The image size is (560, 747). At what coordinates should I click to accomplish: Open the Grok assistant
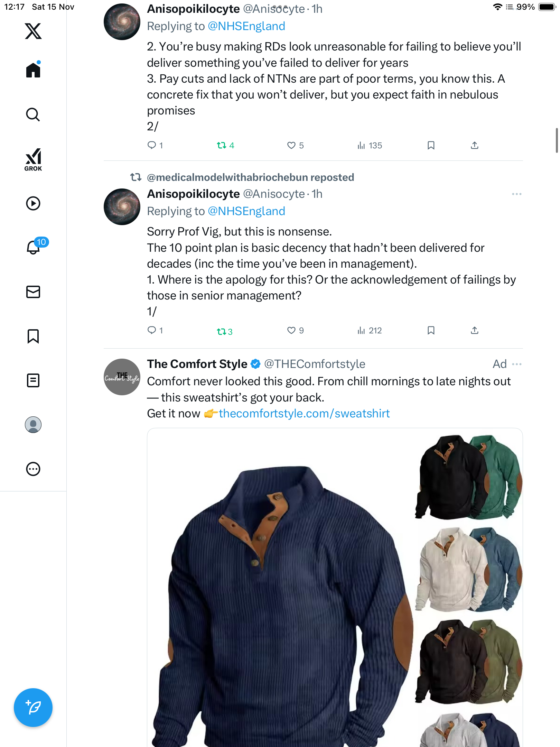(33, 160)
